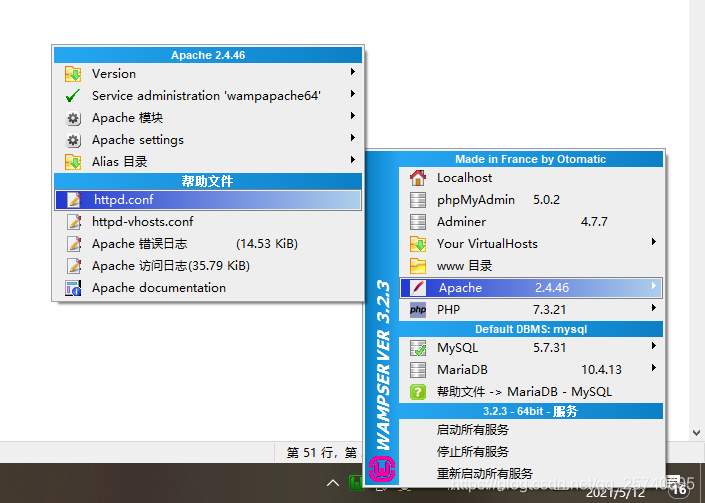The width and height of the screenshot is (705, 503).
Task: Expand the Service administration submenu arrow
Action: point(353,94)
